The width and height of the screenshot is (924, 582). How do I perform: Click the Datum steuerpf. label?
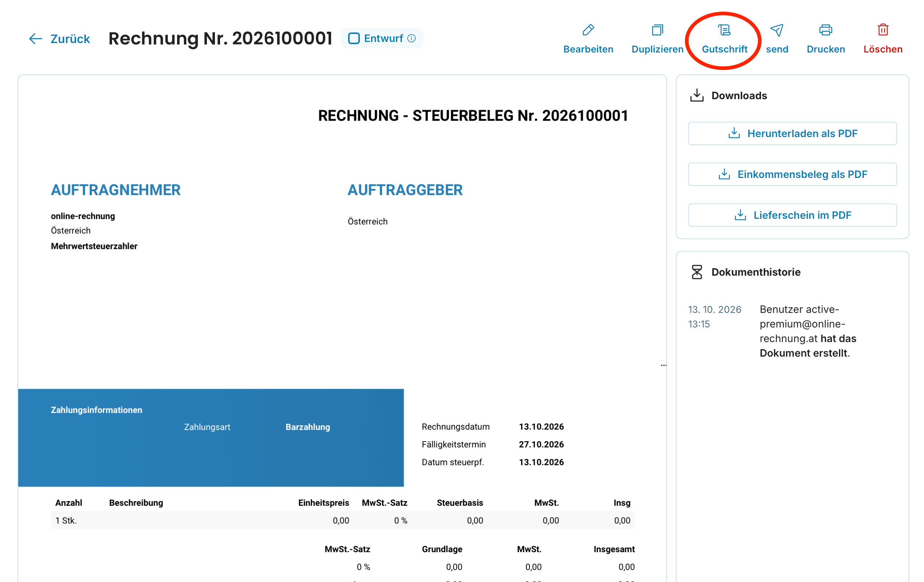tap(453, 462)
